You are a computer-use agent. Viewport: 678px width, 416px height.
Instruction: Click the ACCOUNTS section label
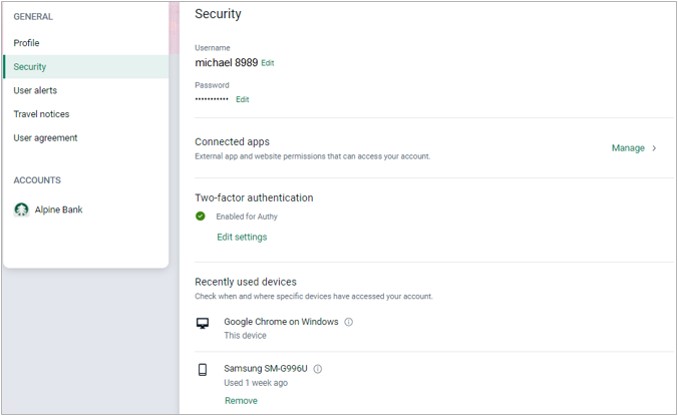pos(37,180)
